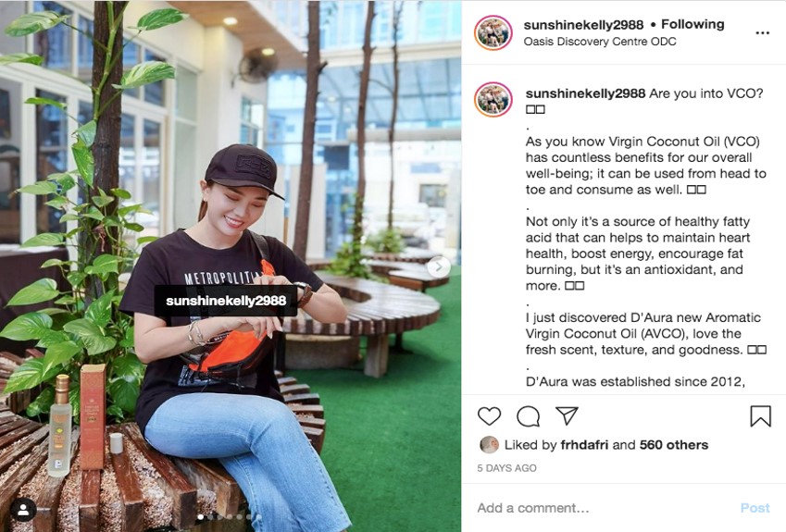
Task: Click frhdafri's small avatar beside likes
Action: pos(489,445)
